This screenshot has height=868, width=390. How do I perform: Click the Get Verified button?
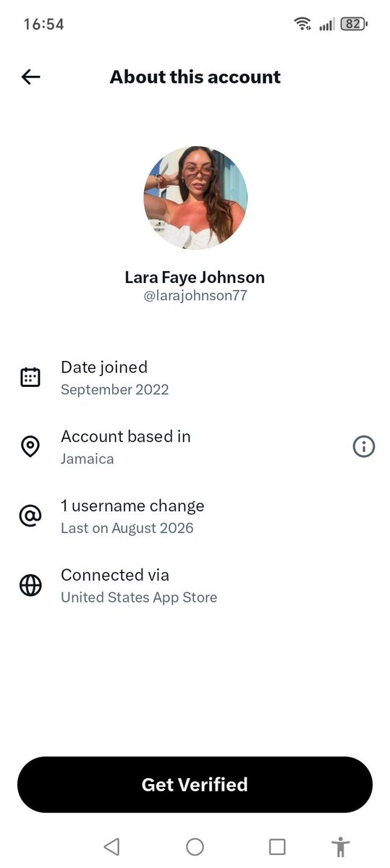195,785
